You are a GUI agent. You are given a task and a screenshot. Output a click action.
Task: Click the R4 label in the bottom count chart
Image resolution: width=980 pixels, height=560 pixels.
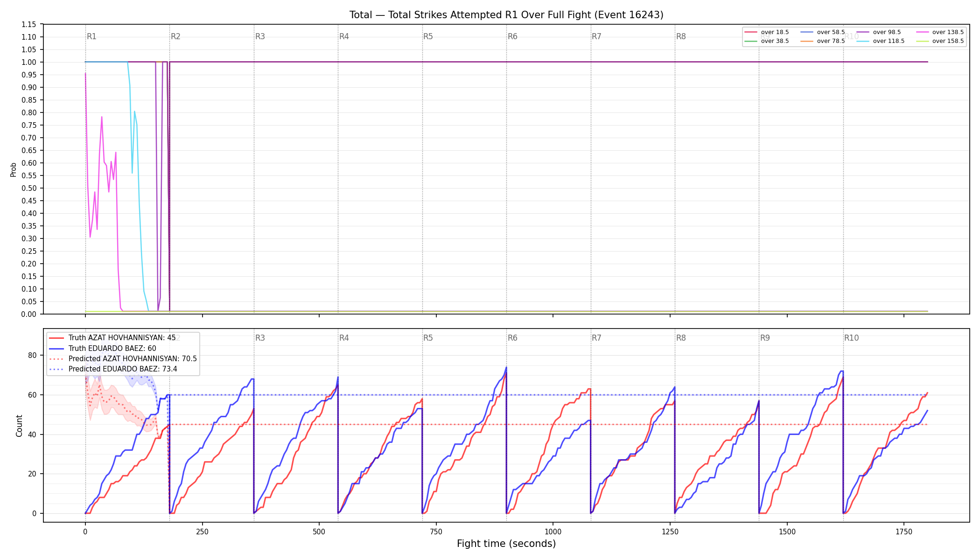click(344, 338)
